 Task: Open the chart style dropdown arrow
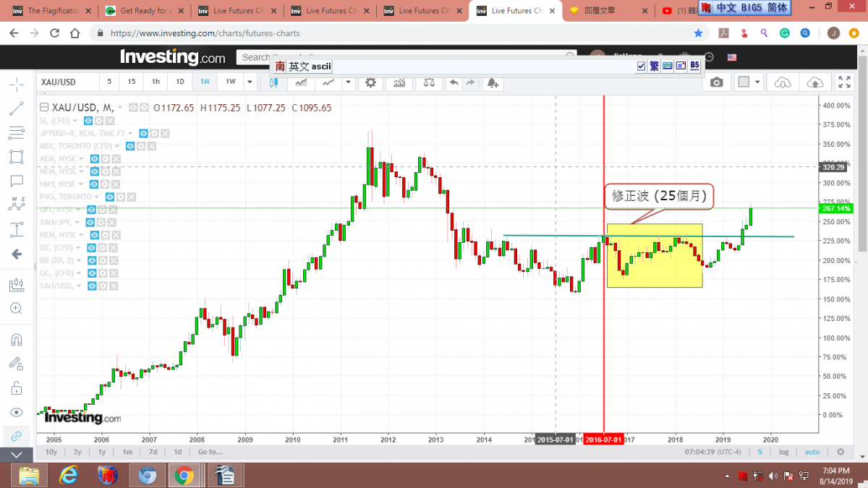(348, 82)
